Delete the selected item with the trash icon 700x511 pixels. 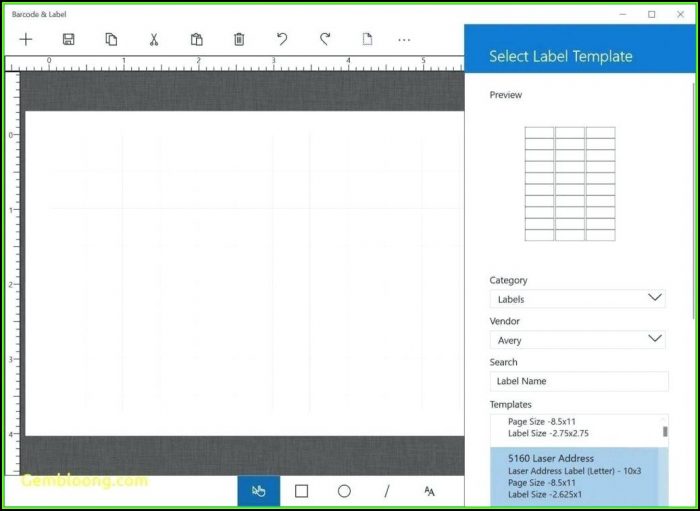click(x=239, y=39)
